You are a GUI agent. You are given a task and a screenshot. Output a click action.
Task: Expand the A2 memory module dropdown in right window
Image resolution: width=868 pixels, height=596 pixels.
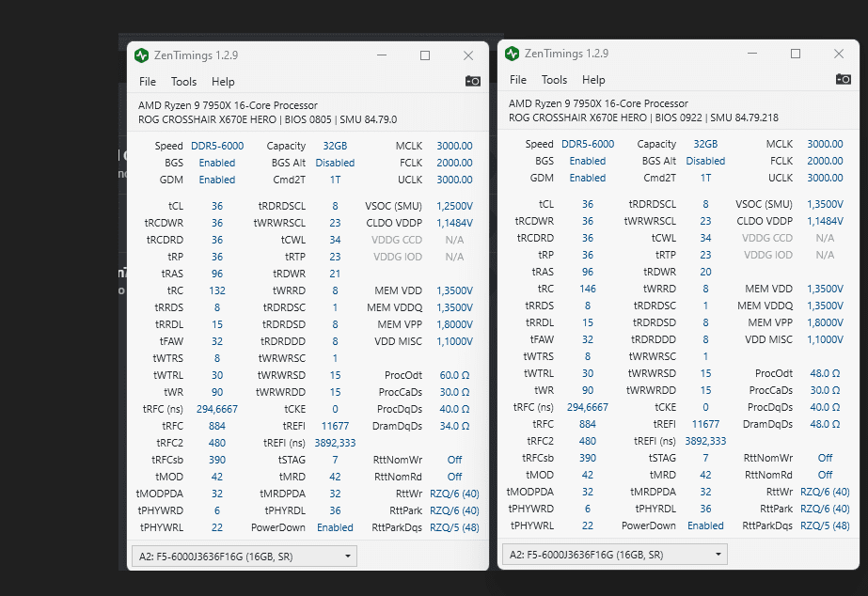(614, 555)
